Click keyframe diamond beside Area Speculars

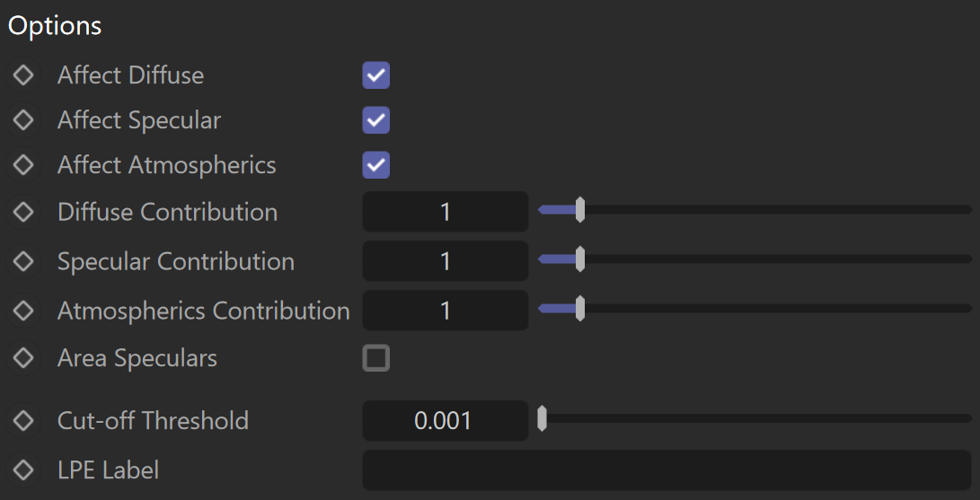[23, 358]
